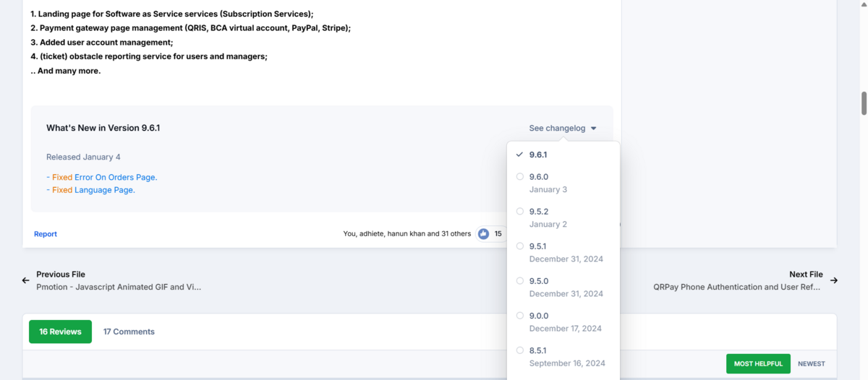The height and width of the screenshot is (380, 868).
Task: Click the Landing page for Software as Service line
Action: [171, 14]
